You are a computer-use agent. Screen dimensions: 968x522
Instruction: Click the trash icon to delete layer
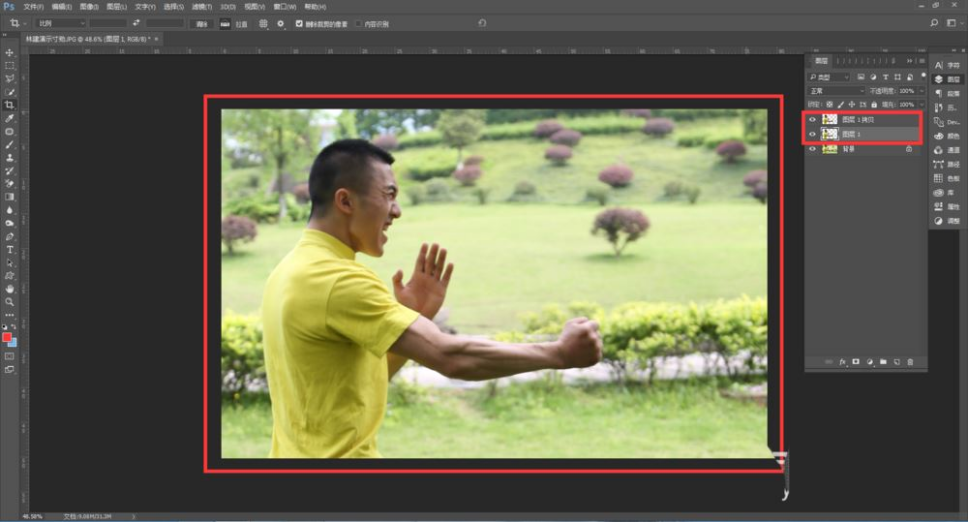[x=910, y=361]
